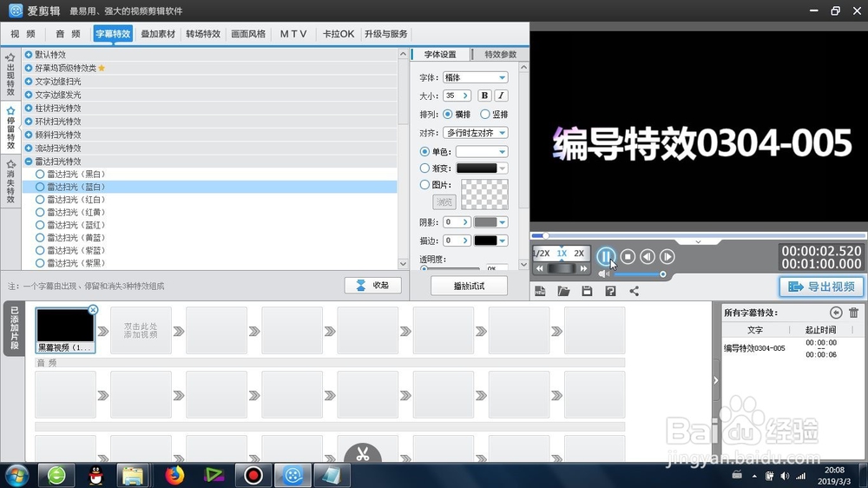Choose 图片 image fill option
The image size is (868, 488).
(424, 184)
